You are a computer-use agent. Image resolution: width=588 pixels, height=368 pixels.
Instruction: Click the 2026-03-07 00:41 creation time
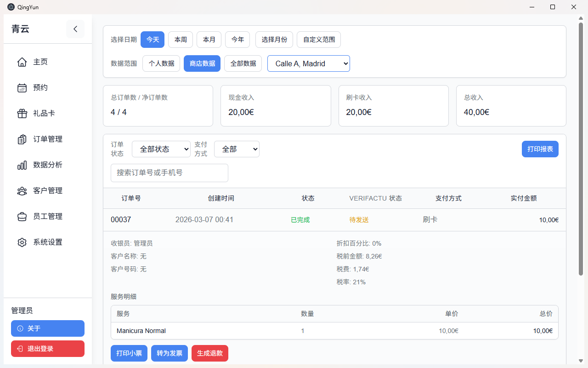pyautogui.click(x=204, y=220)
